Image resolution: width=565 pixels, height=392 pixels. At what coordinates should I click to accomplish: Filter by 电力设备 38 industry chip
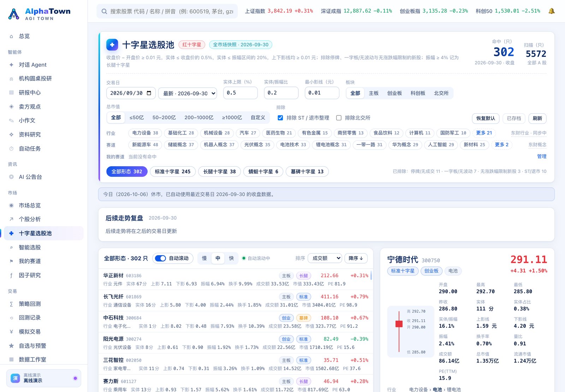(x=145, y=133)
